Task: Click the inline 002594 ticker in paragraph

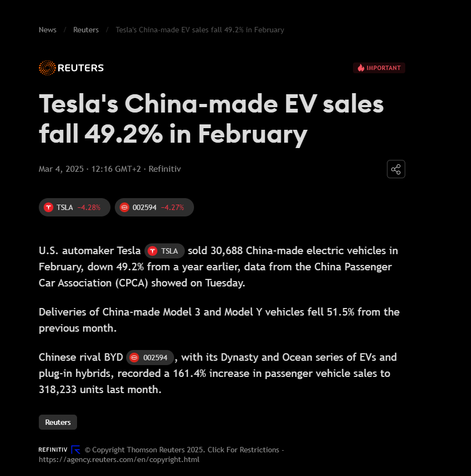Action: (x=150, y=358)
